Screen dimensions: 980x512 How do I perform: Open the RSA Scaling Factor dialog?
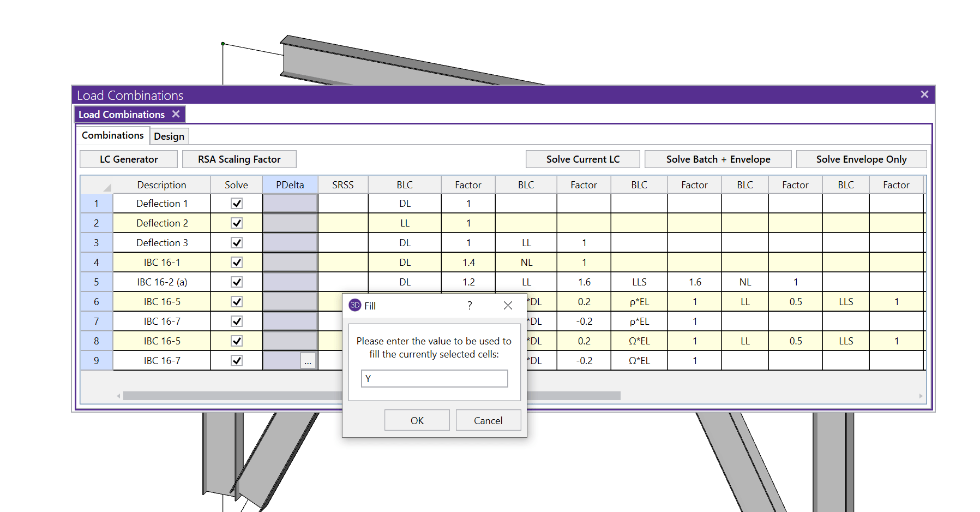click(239, 159)
